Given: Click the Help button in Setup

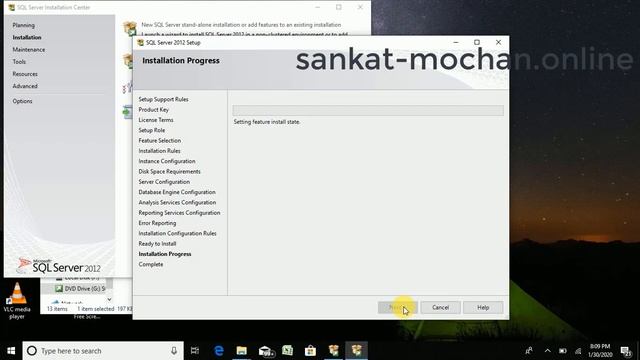Looking at the screenshot, I should (x=483, y=307).
